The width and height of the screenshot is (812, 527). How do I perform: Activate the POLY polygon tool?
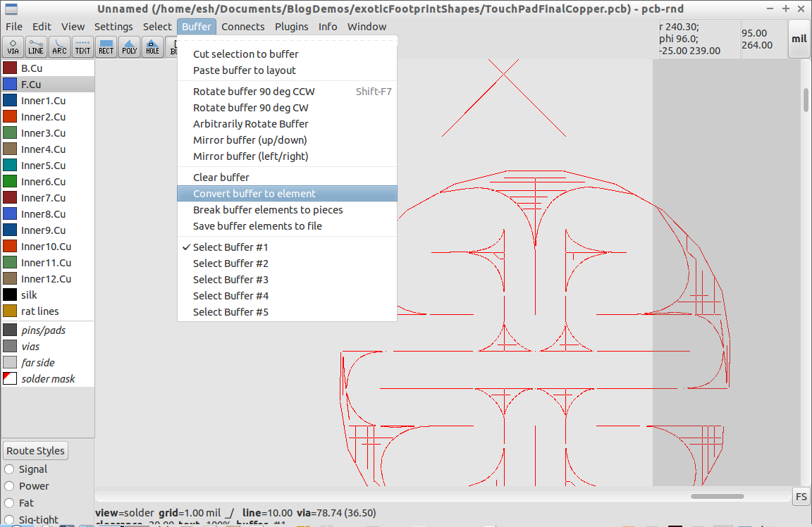[x=129, y=47]
